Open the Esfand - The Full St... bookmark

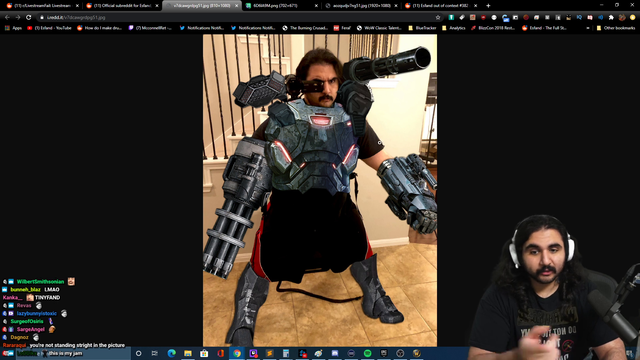tap(544, 28)
